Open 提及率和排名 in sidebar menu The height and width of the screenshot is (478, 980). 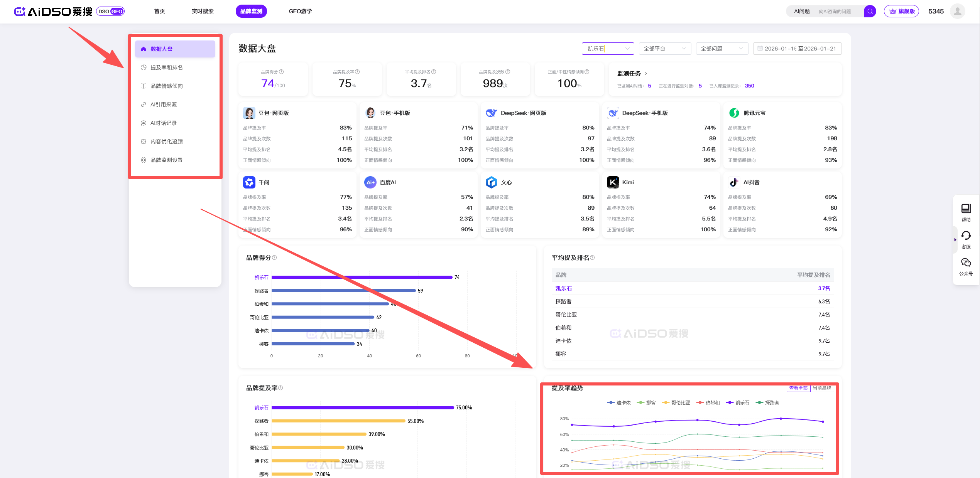pyautogui.click(x=166, y=67)
